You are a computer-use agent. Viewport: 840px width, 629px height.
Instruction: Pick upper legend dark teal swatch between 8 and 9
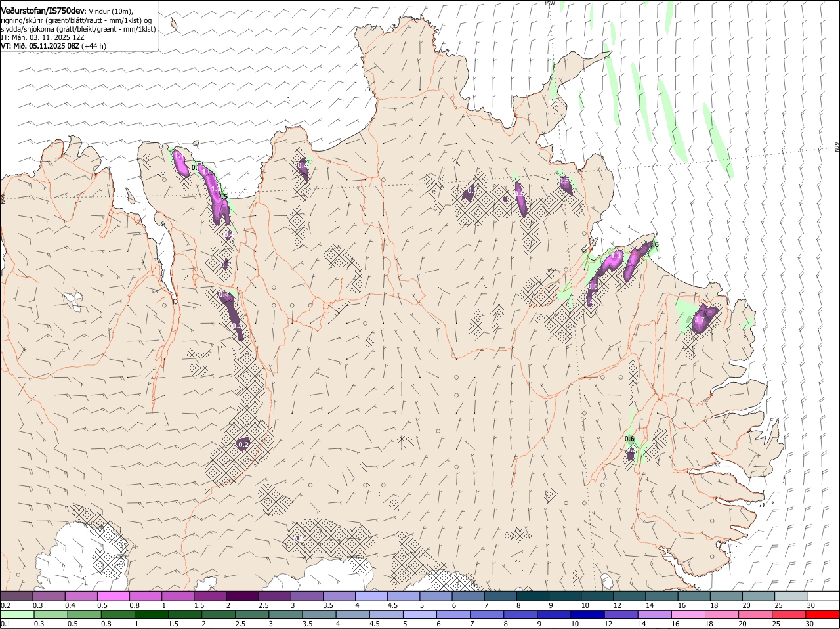click(533, 596)
